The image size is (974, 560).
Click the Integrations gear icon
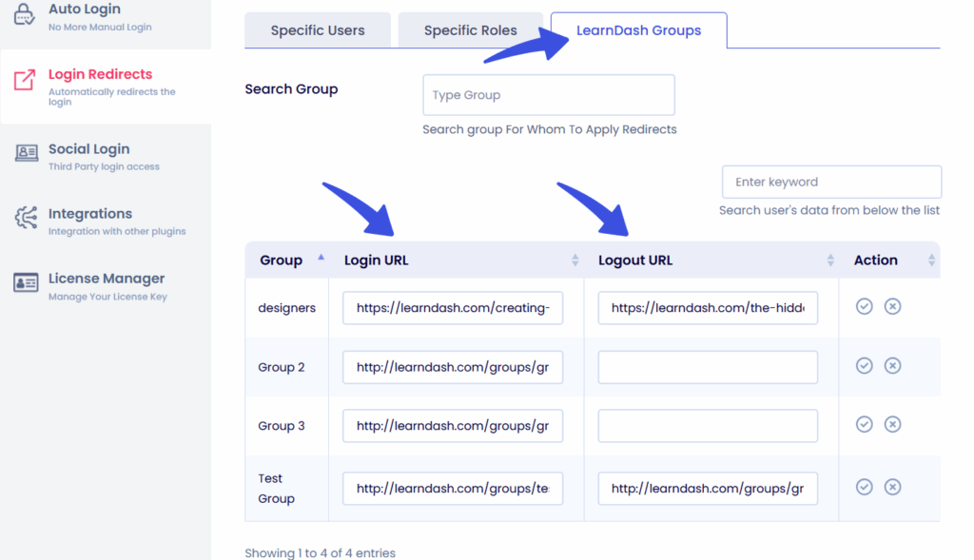coord(26,218)
